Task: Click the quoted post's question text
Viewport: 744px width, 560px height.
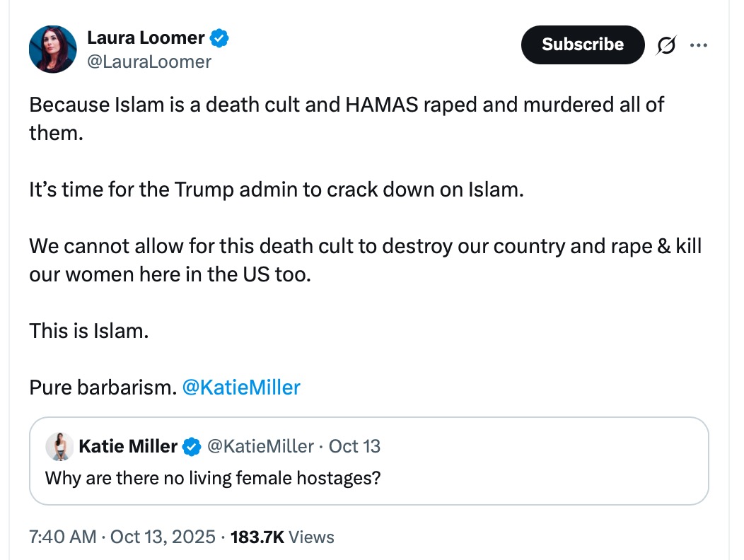Action: 213,478
